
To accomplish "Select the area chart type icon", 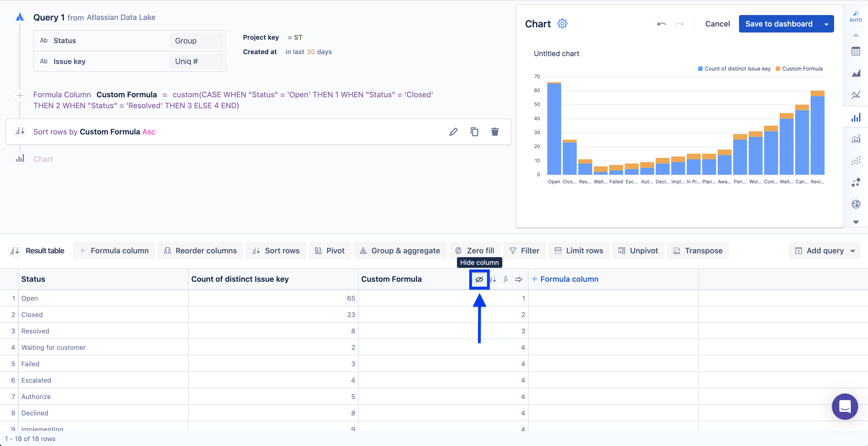I will (x=855, y=73).
